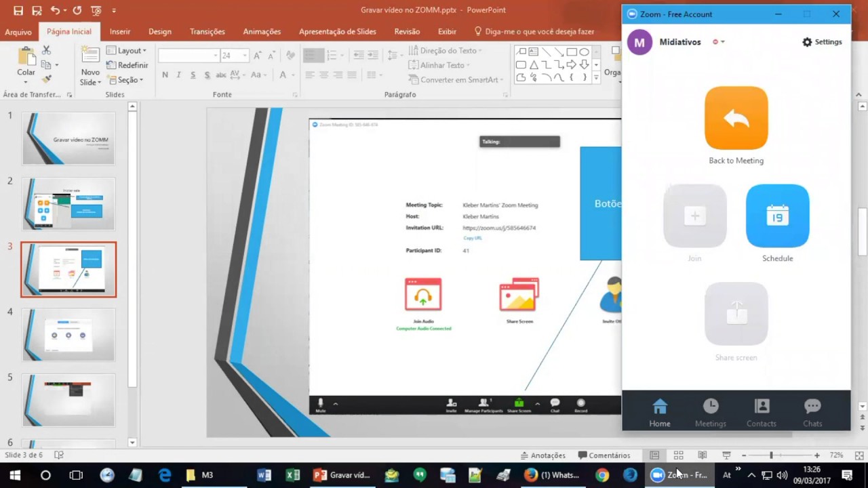
Task: Click the Windows Start button
Action: click(15, 475)
